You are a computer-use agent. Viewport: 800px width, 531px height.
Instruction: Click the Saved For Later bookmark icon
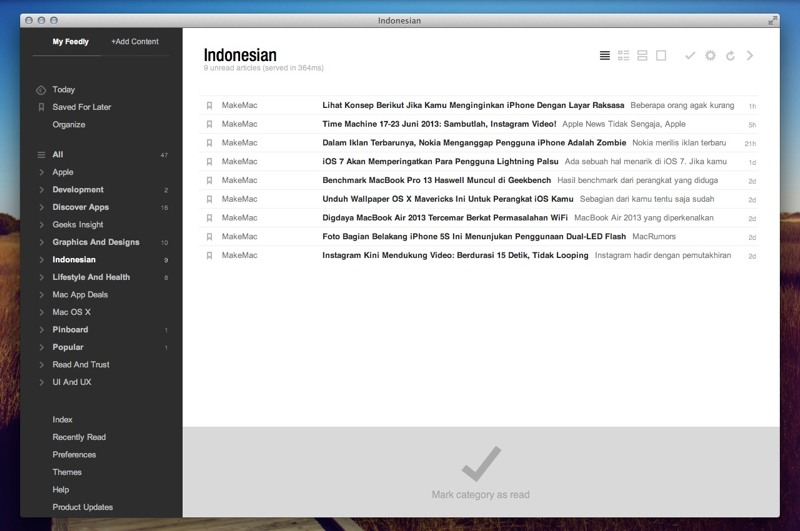41,107
